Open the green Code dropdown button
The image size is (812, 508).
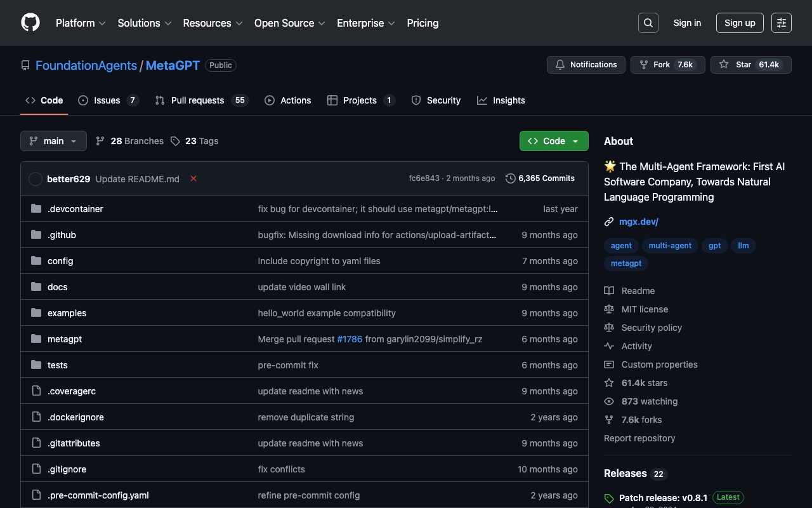[553, 141]
